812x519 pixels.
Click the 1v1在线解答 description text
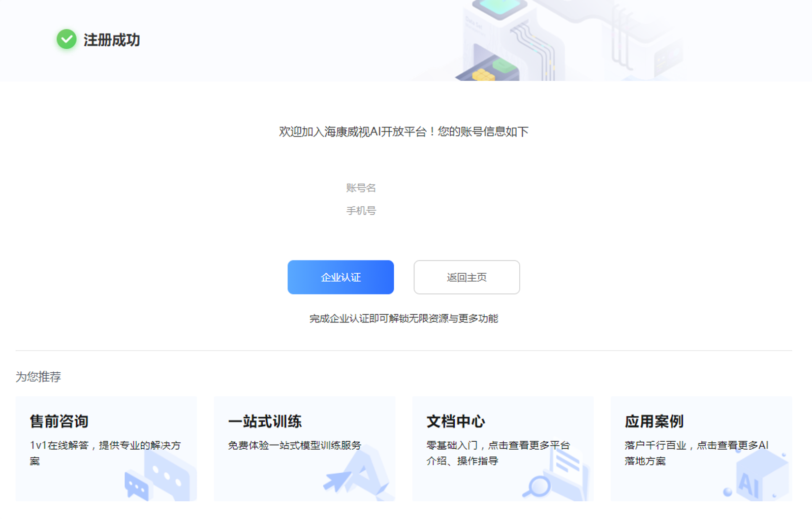(x=105, y=453)
